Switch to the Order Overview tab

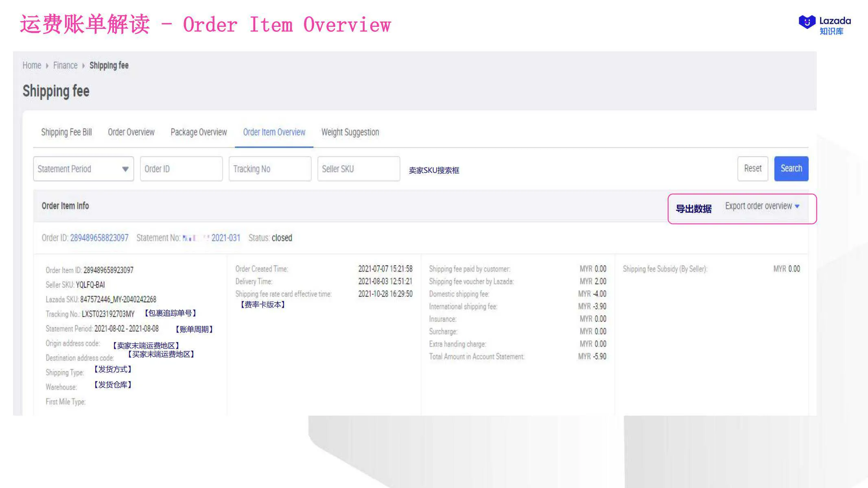(131, 132)
